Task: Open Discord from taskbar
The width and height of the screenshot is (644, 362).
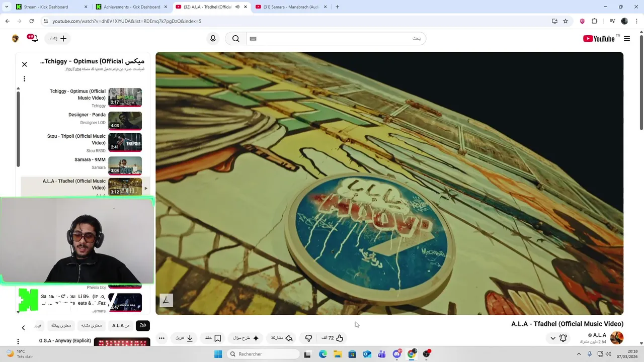Action: tap(397, 354)
